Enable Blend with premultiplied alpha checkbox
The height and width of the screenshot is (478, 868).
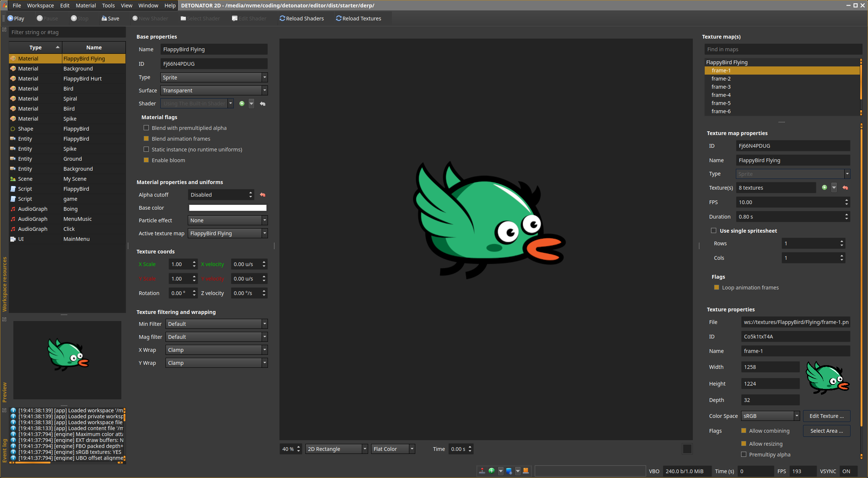(x=146, y=128)
